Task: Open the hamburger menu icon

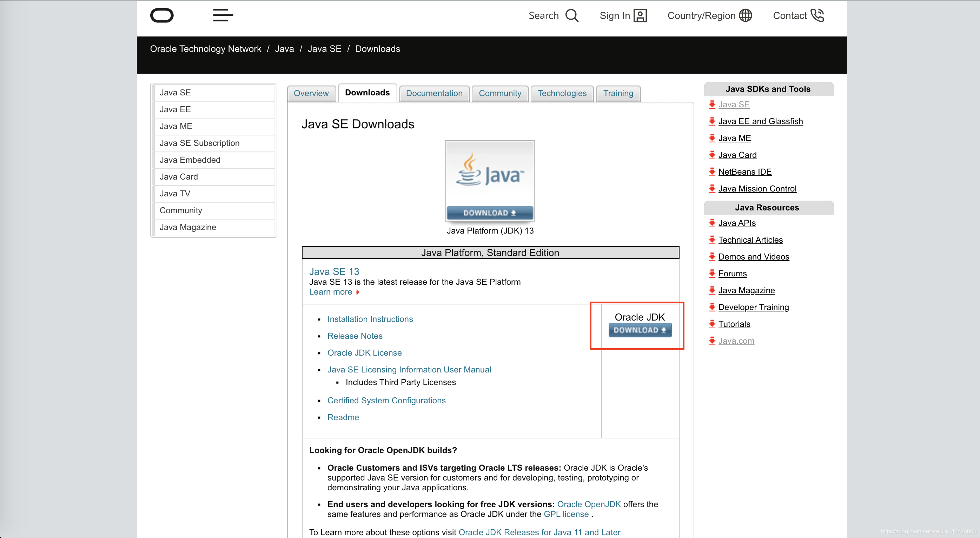Action: tap(223, 15)
